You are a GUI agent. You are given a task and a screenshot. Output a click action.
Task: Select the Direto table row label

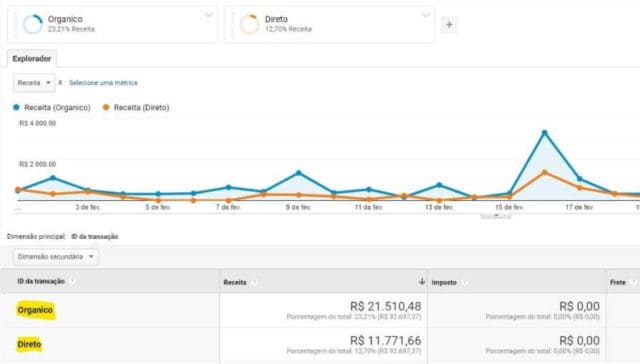29,344
